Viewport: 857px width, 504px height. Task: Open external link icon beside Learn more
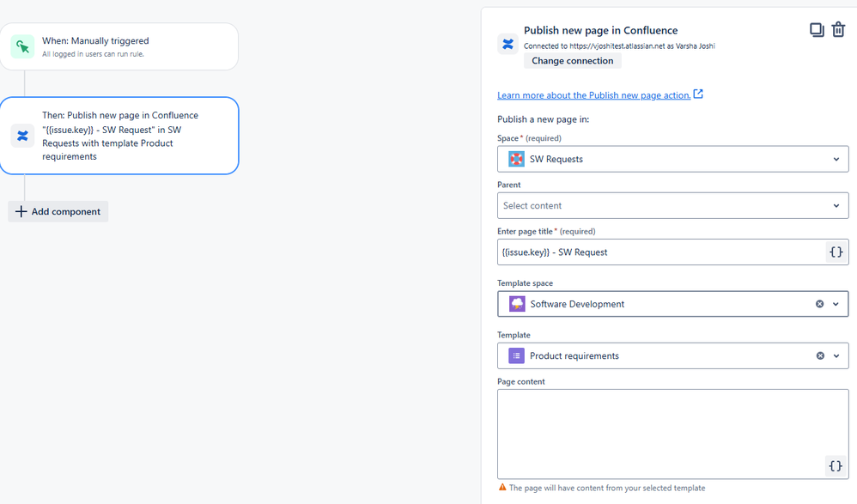pos(698,94)
